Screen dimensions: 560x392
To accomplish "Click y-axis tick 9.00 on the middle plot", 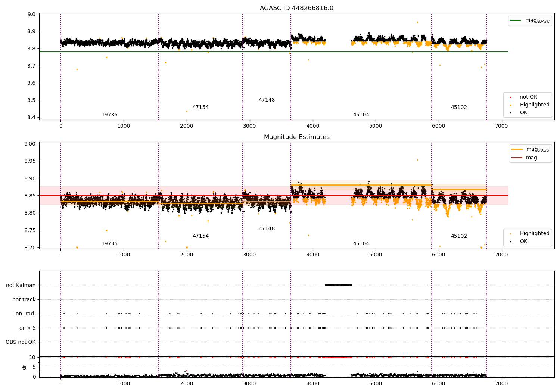I will point(31,144).
